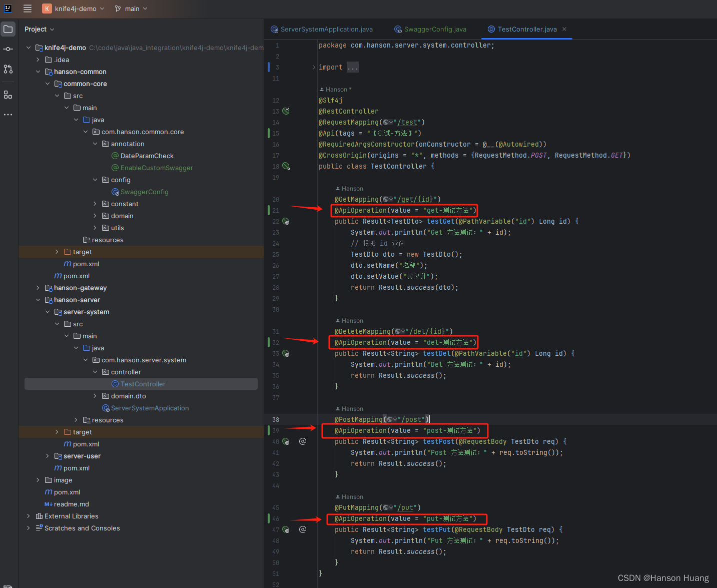Expand the .idea folder
Screen dimensions: 717x588
click(x=38, y=60)
